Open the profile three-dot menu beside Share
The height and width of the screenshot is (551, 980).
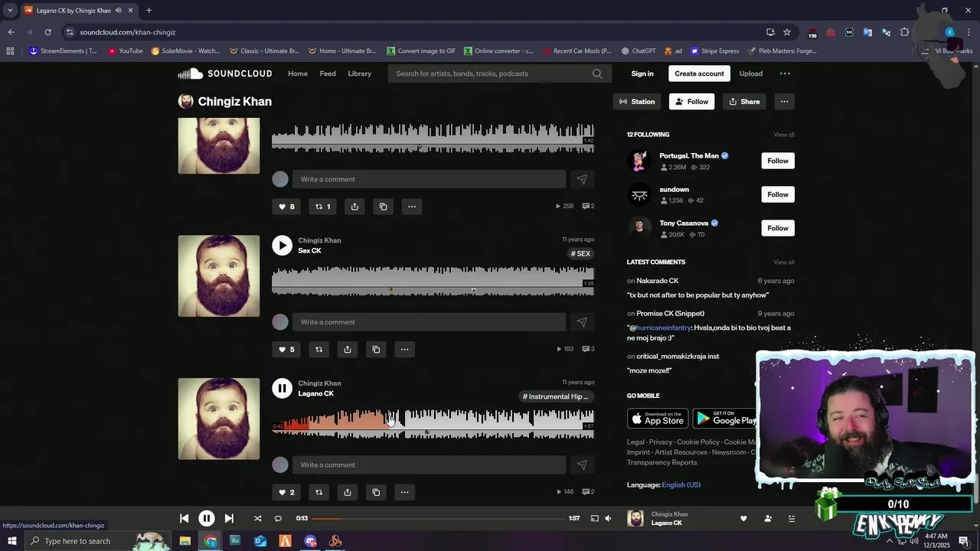click(x=784, y=102)
